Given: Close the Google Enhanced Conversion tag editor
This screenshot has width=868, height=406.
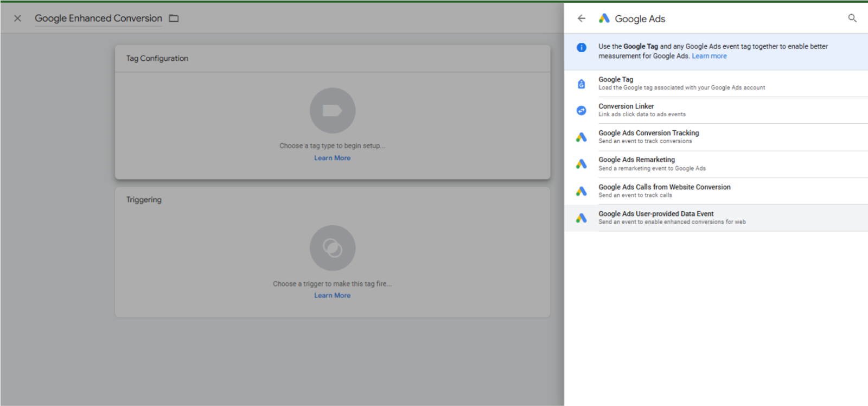Looking at the screenshot, I should pos(17,18).
